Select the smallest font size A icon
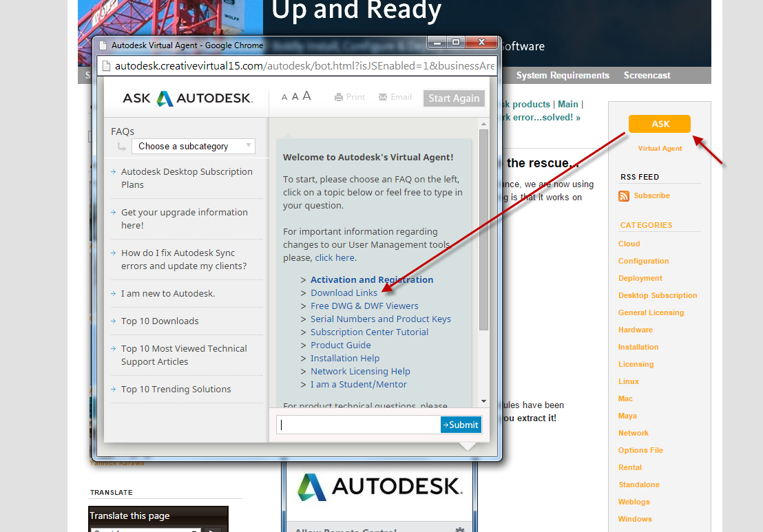This screenshot has width=763, height=532. pos(285,97)
